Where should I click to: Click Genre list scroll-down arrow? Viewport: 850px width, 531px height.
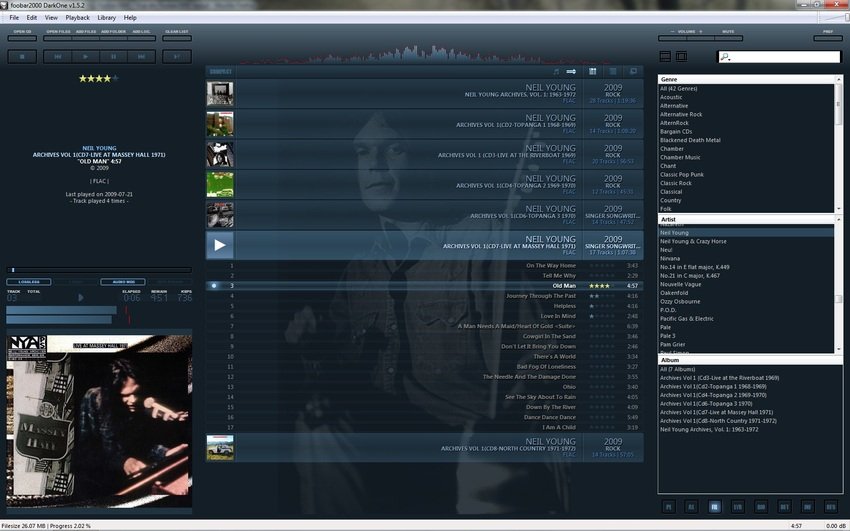(839, 209)
